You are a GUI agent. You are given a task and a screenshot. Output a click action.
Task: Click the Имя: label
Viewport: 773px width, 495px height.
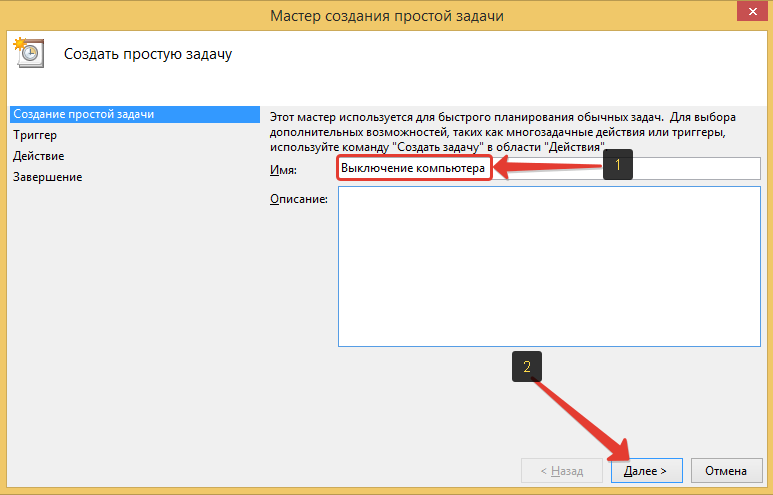pyautogui.click(x=283, y=170)
